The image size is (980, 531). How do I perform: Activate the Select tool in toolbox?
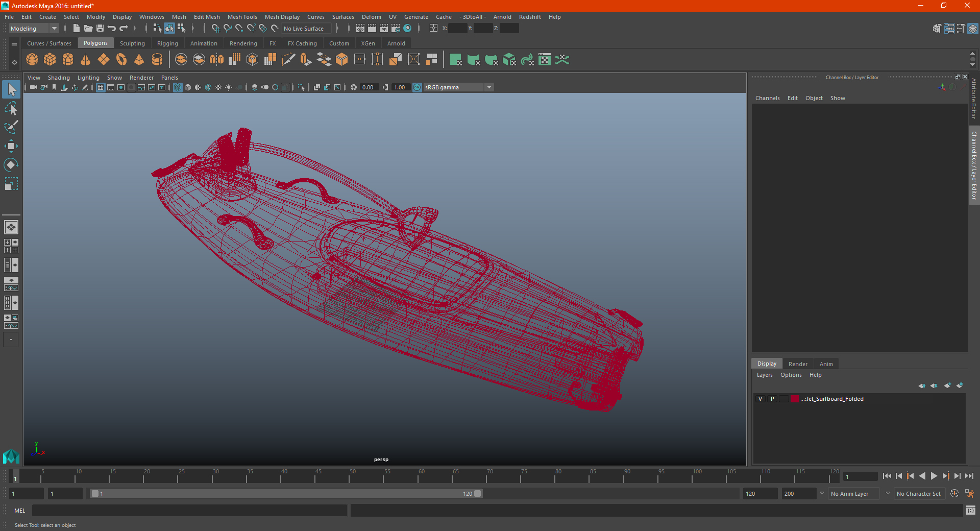coord(11,90)
